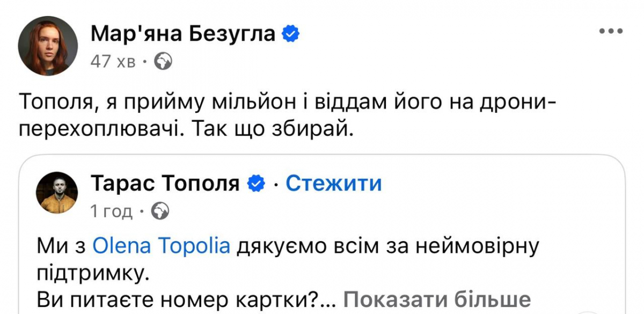Open the three-dots post options menu

(610, 32)
